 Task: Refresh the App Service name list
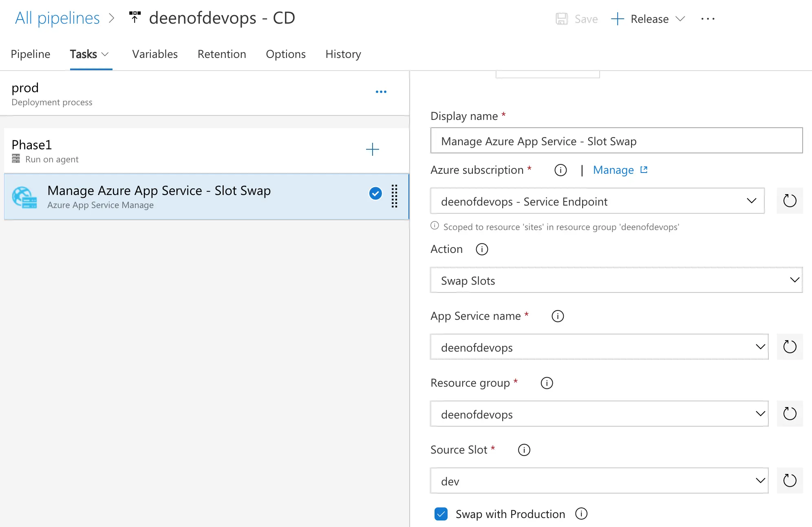pos(790,347)
